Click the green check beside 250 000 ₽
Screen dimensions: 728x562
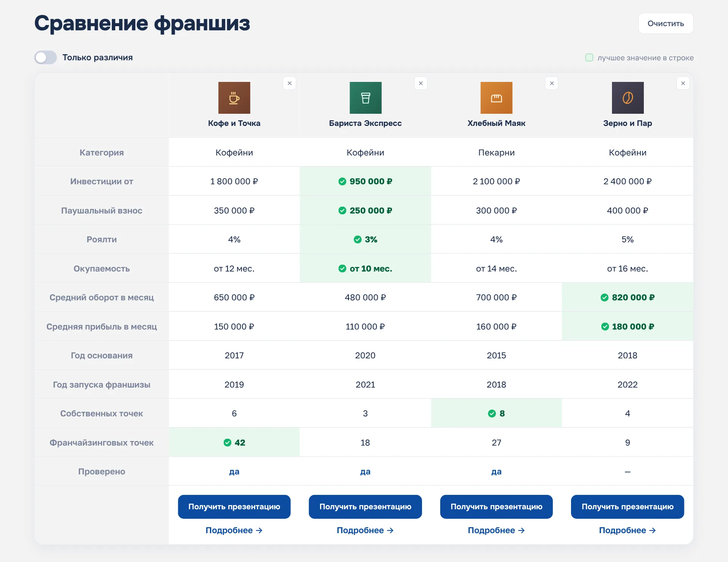click(x=342, y=210)
